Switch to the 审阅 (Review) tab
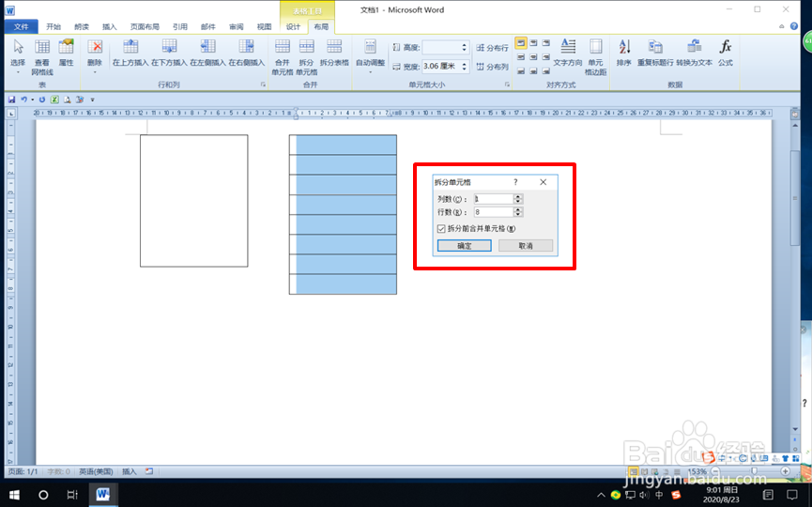812x507 pixels. click(237, 26)
